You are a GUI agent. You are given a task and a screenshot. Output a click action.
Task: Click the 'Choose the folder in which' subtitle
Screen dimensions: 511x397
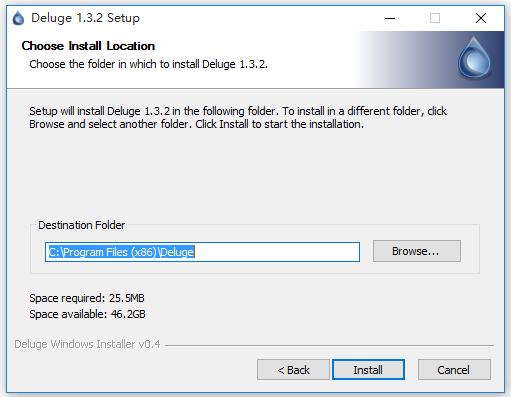coord(148,64)
